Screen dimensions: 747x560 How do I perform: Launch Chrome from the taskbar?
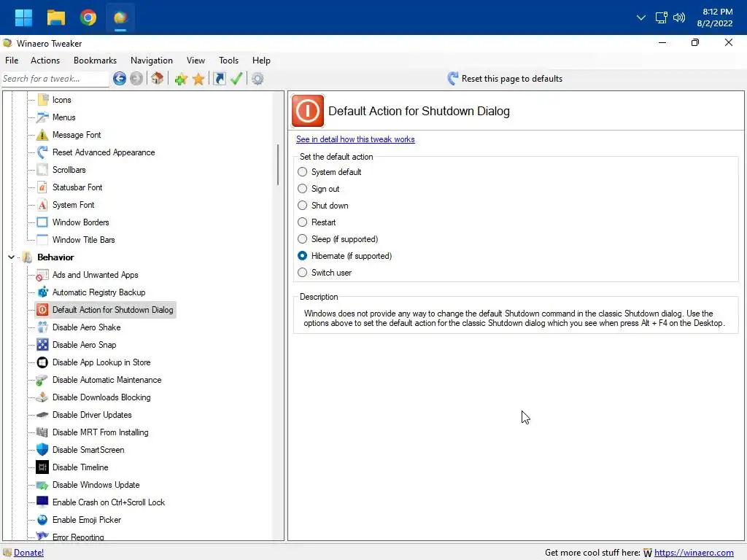88,17
